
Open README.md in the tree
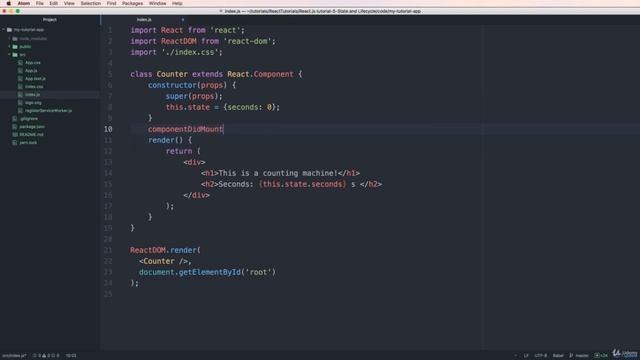tap(31, 134)
